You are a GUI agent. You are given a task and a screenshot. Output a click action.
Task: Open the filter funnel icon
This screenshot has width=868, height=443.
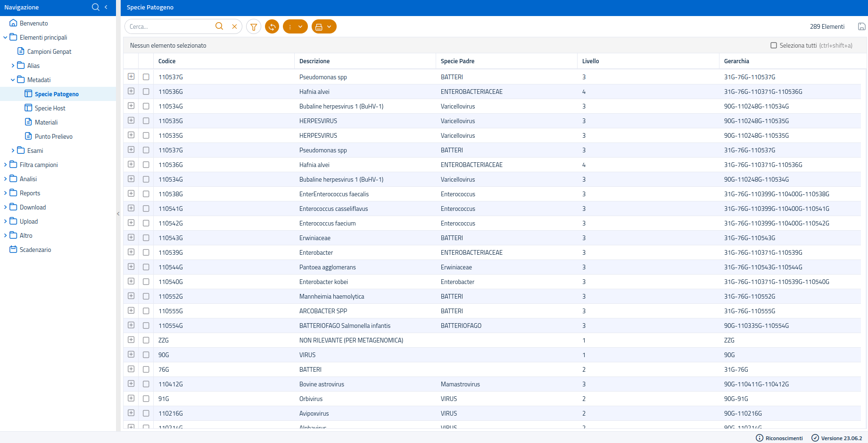coord(254,27)
